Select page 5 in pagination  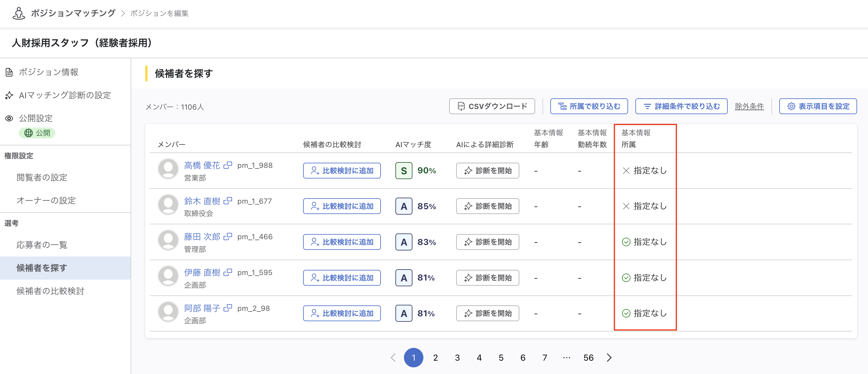501,358
